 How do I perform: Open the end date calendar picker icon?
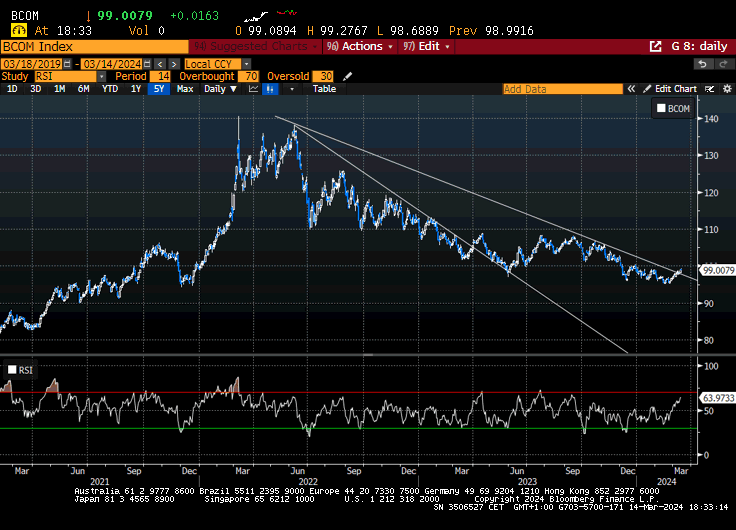(x=147, y=64)
